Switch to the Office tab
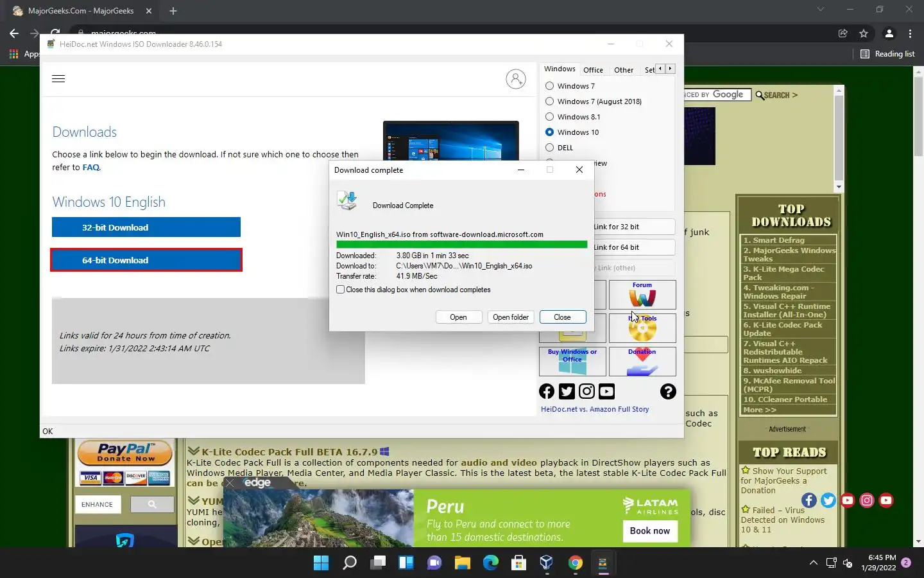 [x=593, y=70]
